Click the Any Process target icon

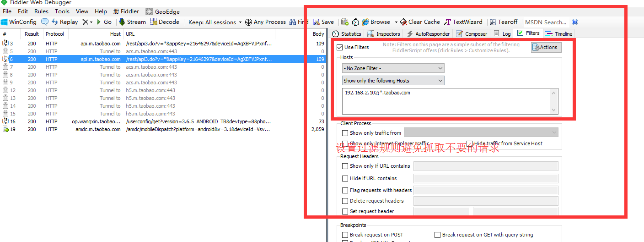pyautogui.click(x=249, y=22)
